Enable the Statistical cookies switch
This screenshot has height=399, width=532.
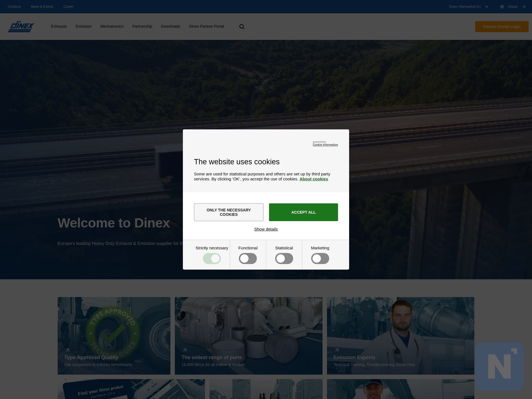point(284,259)
